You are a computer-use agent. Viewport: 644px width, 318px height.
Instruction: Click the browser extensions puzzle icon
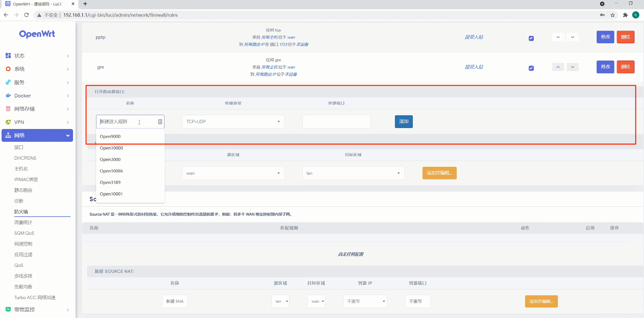coord(625,15)
